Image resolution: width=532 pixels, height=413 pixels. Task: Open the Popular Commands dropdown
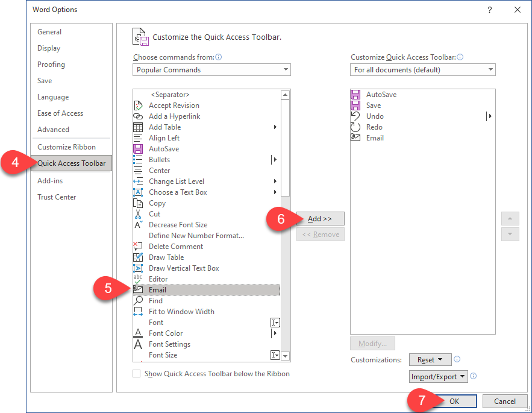[x=211, y=69]
